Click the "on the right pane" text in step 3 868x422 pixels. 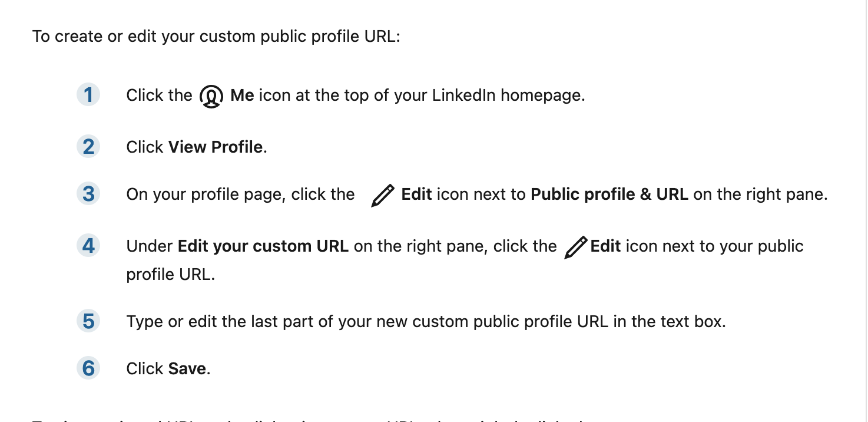coord(760,194)
